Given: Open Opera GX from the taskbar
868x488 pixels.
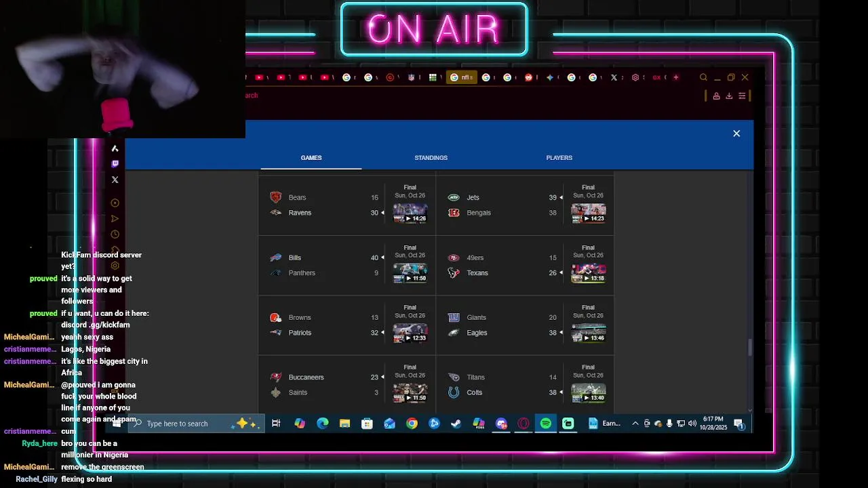Looking at the screenshot, I should tap(524, 424).
